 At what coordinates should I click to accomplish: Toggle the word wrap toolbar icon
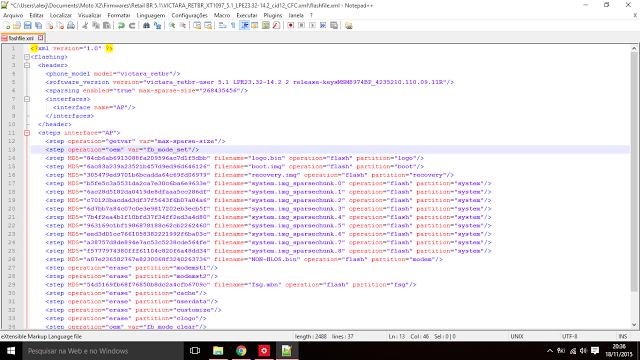(222, 26)
